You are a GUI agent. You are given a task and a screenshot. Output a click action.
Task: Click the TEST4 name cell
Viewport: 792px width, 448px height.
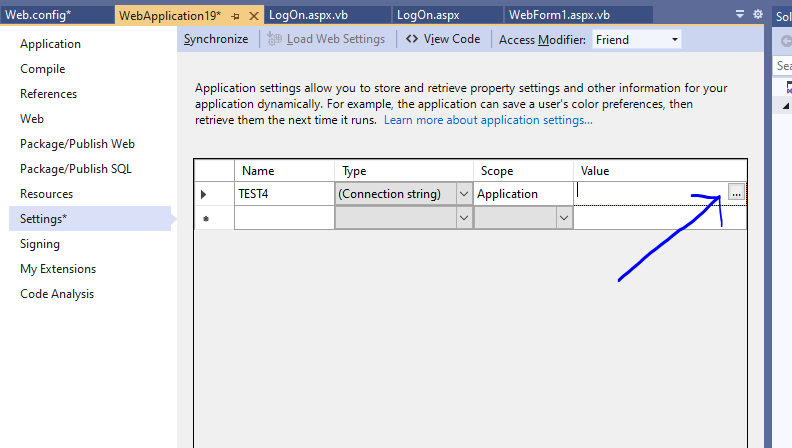284,194
